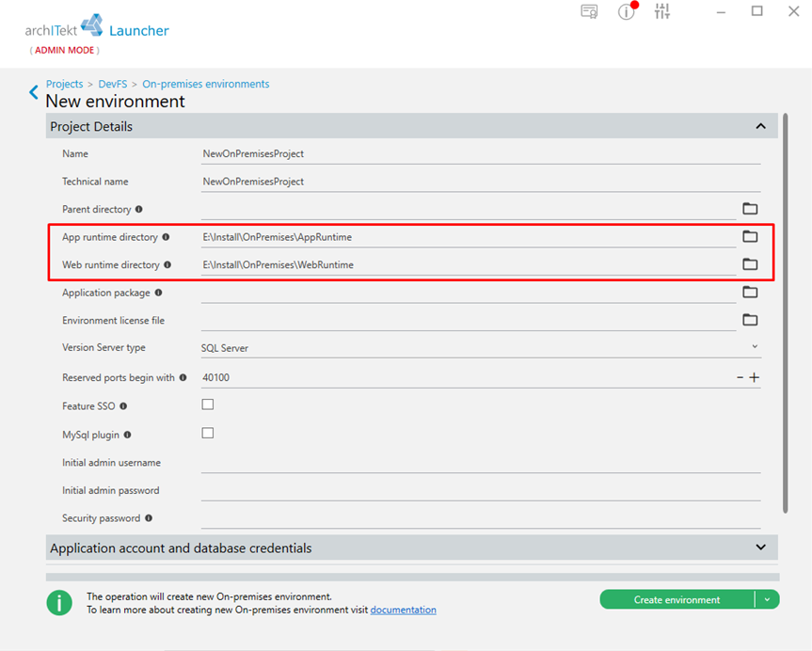Browse folder for App runtime directory
Screen dimensions: 812x651
[750, 237]
